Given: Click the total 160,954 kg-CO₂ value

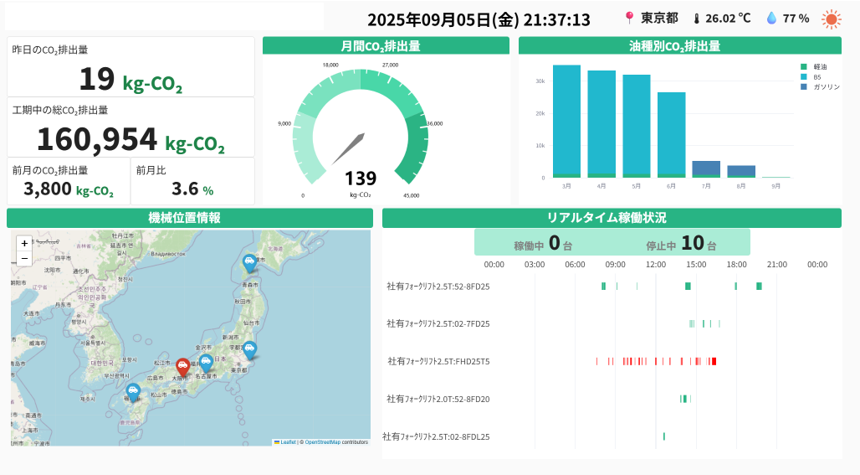Looking at the screenshot, I should [x=131, y=139].
